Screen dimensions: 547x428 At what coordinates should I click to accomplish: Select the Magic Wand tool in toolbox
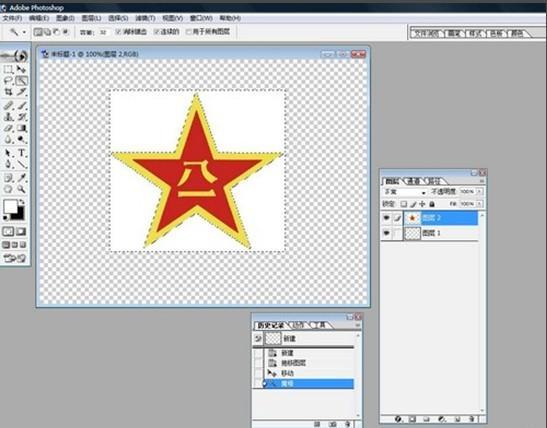tap(21, 81)
